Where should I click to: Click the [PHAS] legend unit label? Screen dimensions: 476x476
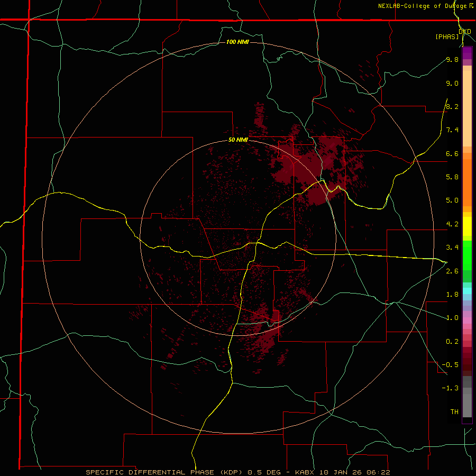pos(447,36)
